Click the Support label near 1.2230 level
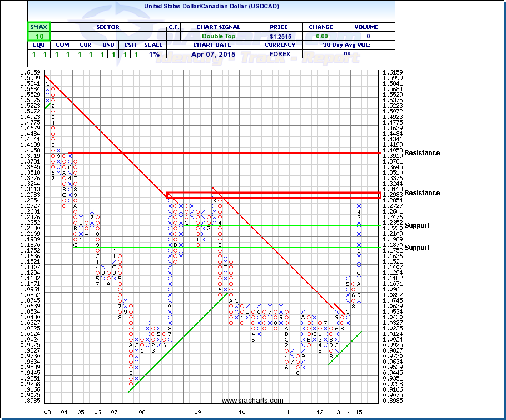The image size is (506, 420). [417, 225]
